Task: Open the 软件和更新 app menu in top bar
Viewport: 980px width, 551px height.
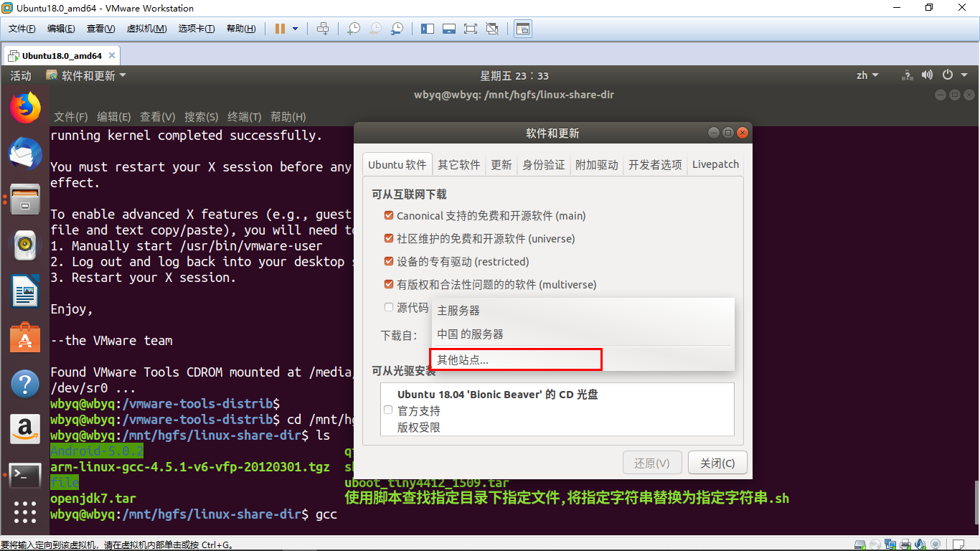Action: (x=86, y=75)
